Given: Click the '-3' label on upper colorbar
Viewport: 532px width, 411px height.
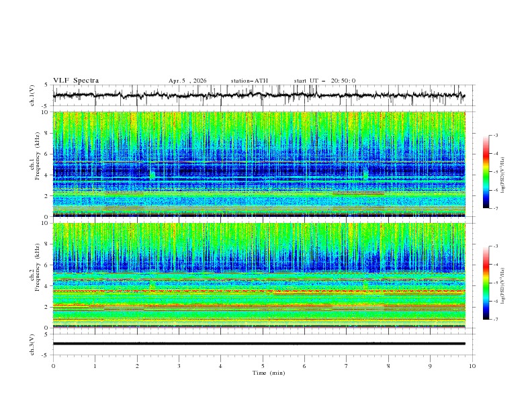Looking at the screenshot, I should (496, 135).
